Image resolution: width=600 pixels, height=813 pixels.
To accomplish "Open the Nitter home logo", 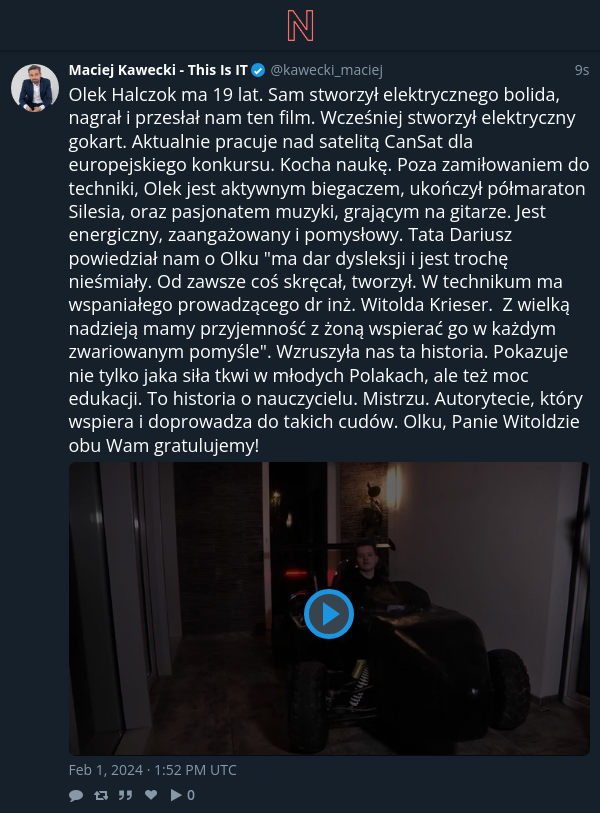I will (300, 26).
